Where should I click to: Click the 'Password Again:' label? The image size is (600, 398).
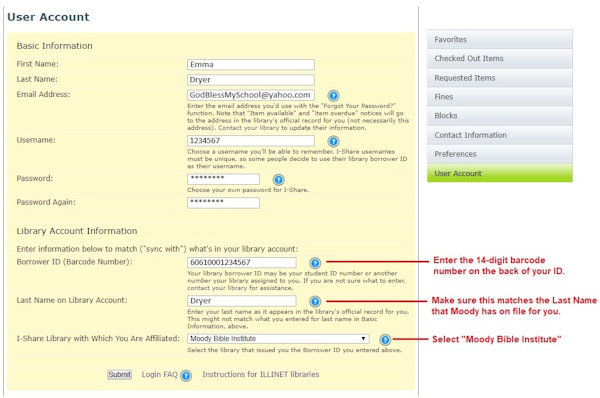coord(46,202)
